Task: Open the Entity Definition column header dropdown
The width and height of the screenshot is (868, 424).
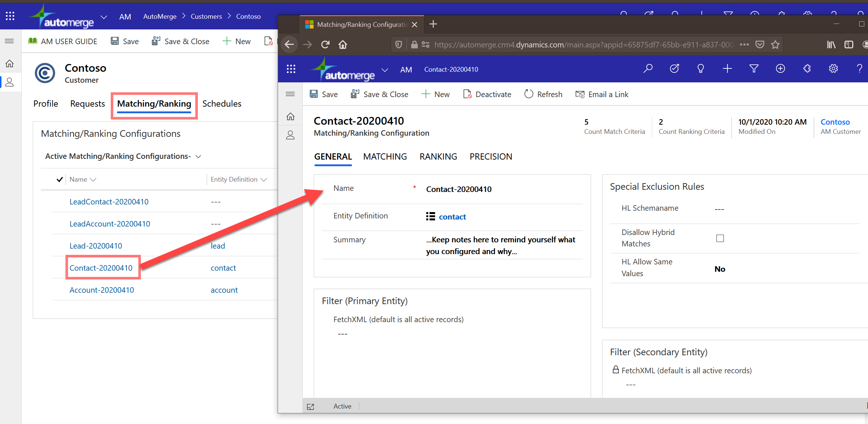Action: tap(239, 179)
